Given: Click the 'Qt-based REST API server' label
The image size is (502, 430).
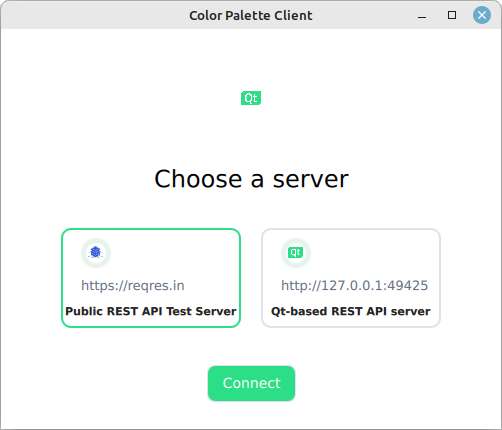Looking at the screenshot, I should coord(351,311).
